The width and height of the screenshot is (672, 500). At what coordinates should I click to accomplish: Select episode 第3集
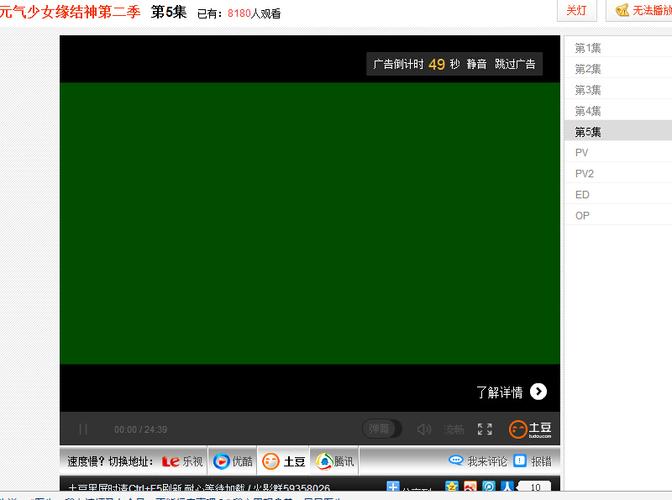(618, 90)
